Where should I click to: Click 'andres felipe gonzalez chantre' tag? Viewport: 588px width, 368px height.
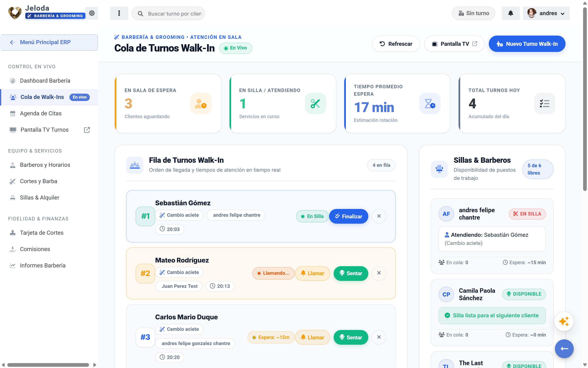[195, 343]
